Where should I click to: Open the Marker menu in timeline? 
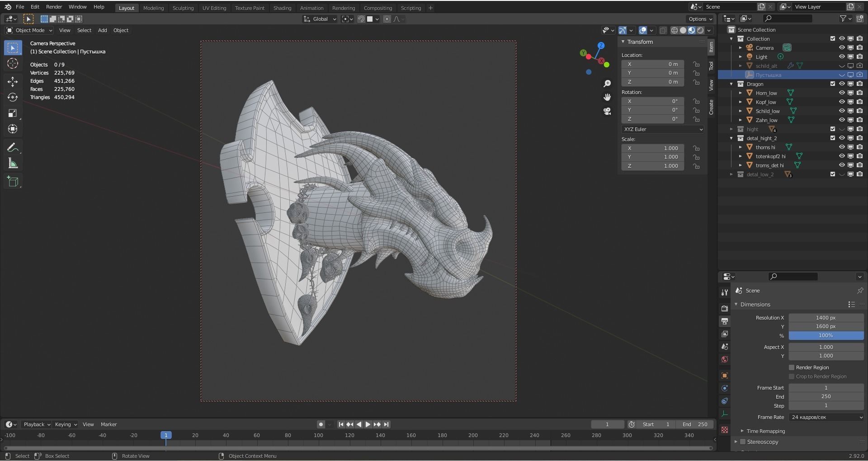108,424
